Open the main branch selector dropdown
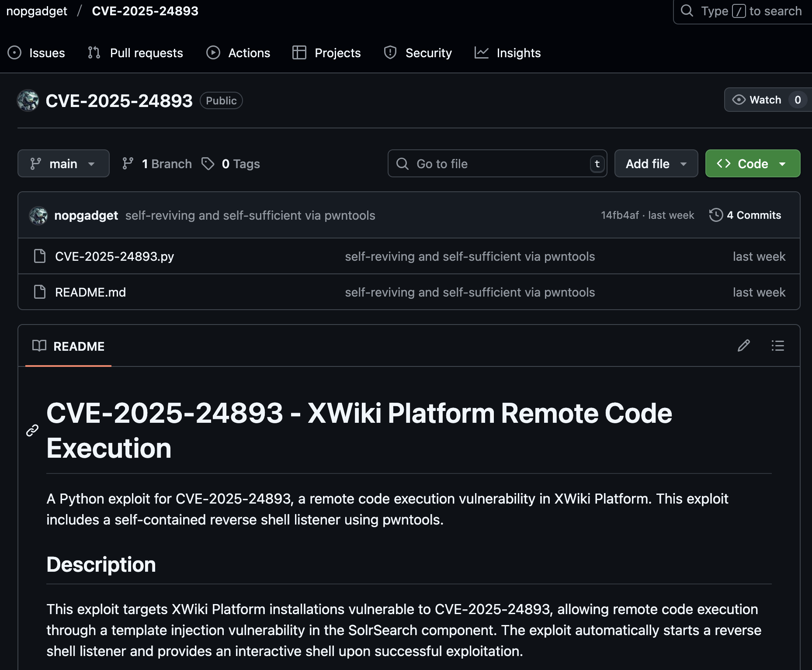 coord(63,163)
